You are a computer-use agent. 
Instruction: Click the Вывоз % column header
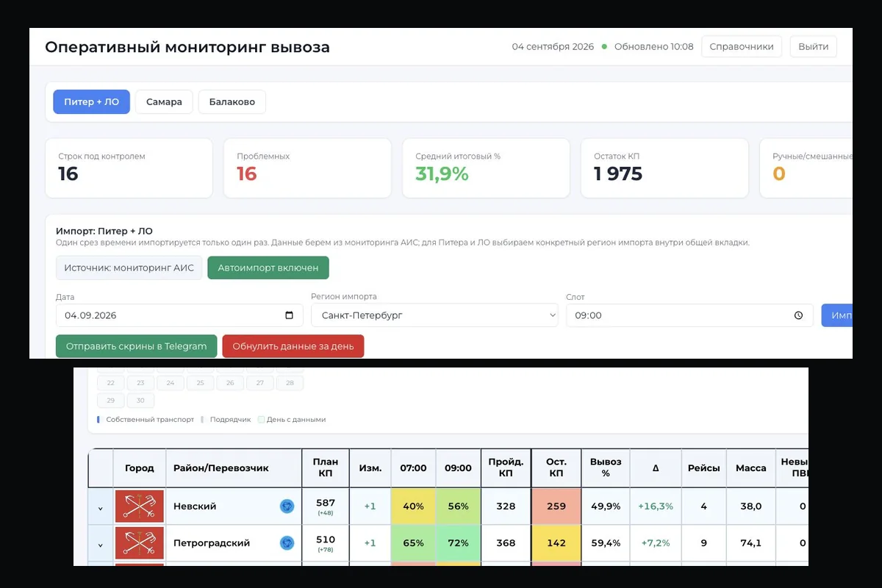pyautogui.click(x=606, y=467)
